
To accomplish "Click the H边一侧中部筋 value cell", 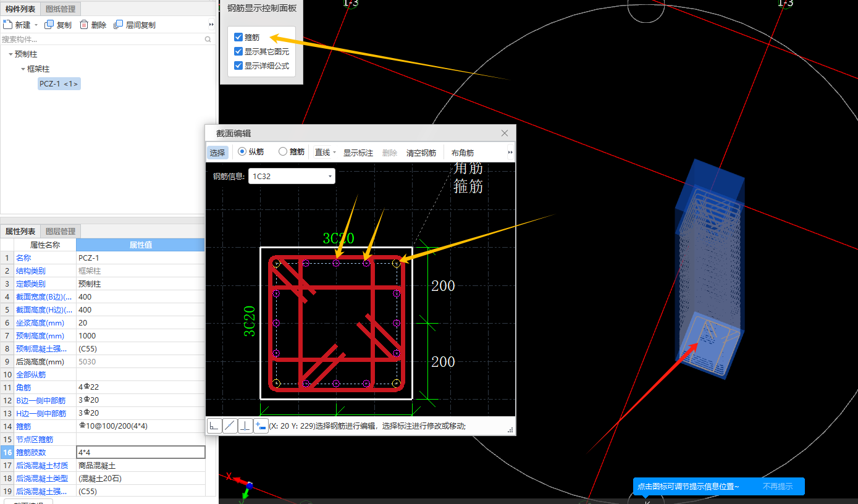I will pyautogui.click(x=140, y=413).
